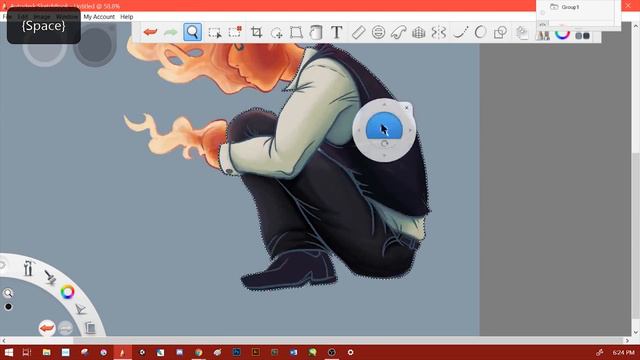Open color wheel in corner lagoon
The height and width of the screenshot is (360, 640).
(68, 292)
